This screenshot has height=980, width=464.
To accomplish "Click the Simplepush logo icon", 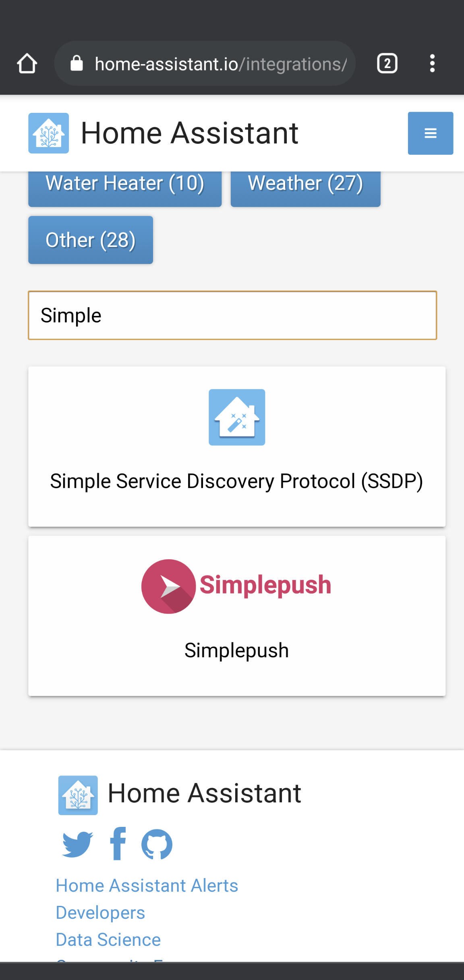I will (168, 586).
